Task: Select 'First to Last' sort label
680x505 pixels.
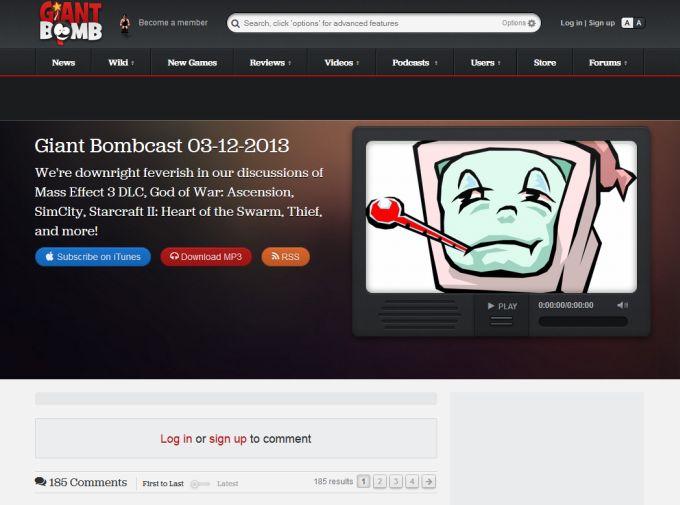Action: (x=163, y=484)
